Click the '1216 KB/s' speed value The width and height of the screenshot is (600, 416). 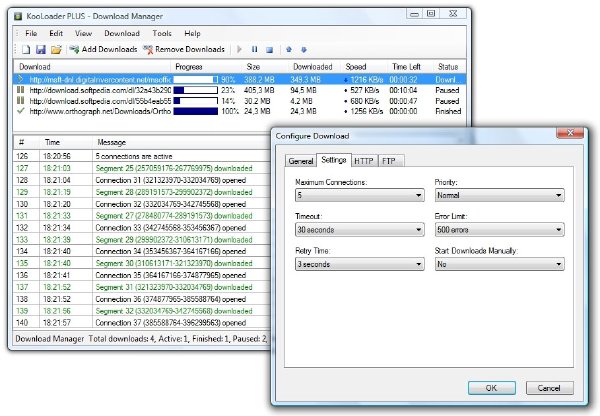[367, 80]
